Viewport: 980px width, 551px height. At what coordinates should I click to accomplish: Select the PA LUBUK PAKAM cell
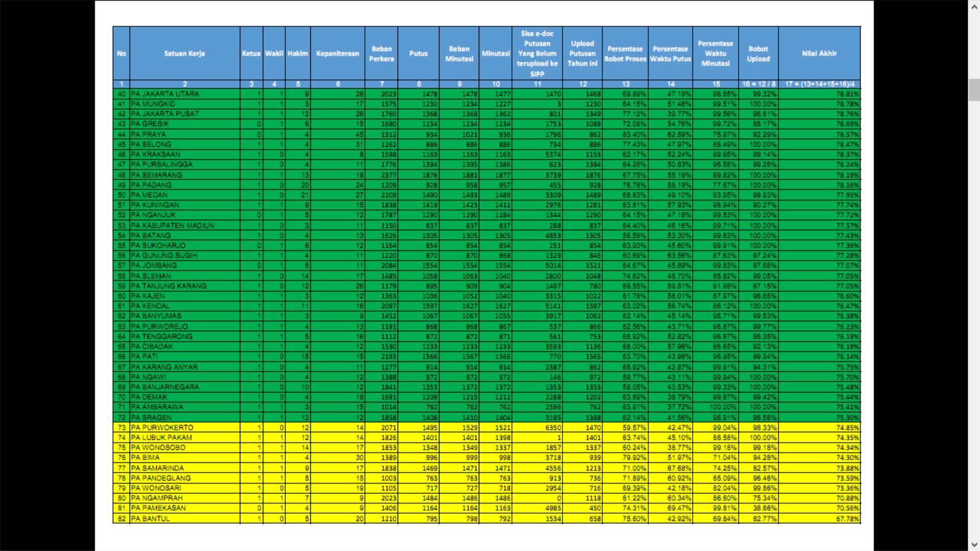click(x=161, y=437)
